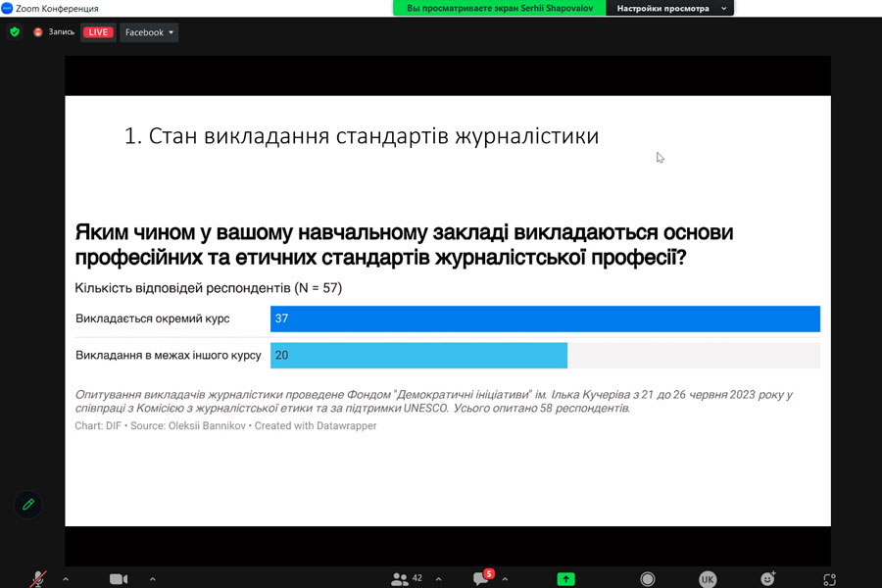Expand participants options arrow
The image size is (882, 588).
[439, 578]
